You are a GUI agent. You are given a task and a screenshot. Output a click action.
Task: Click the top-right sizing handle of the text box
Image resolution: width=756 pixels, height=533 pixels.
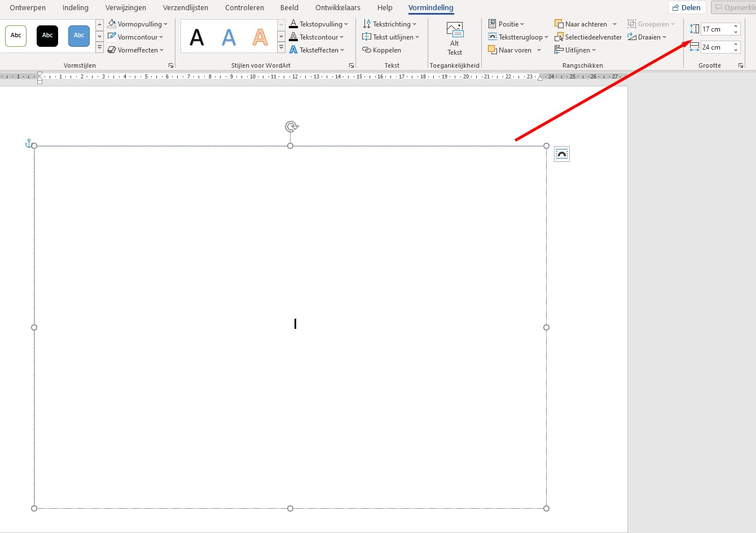546,146
